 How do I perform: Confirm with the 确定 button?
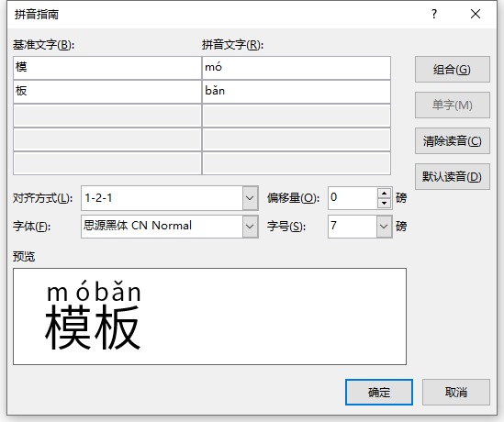(x=379, y=392)
